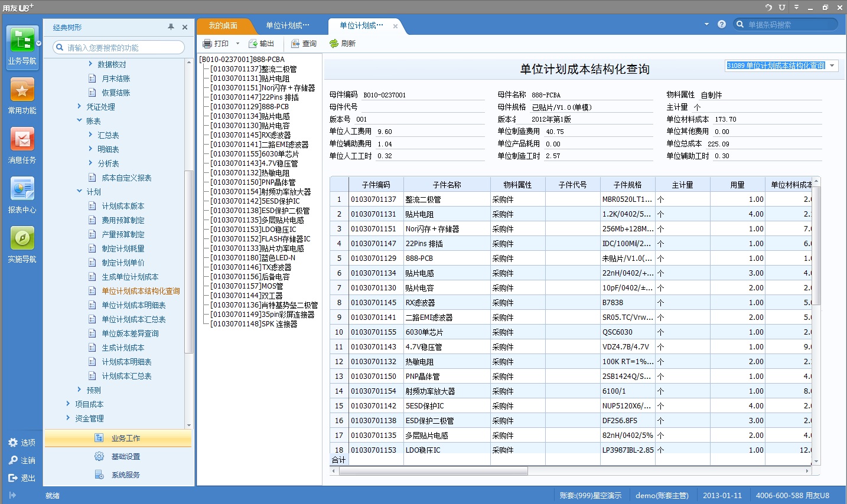Click the 单据条码搜索 search field

[786, 24]
